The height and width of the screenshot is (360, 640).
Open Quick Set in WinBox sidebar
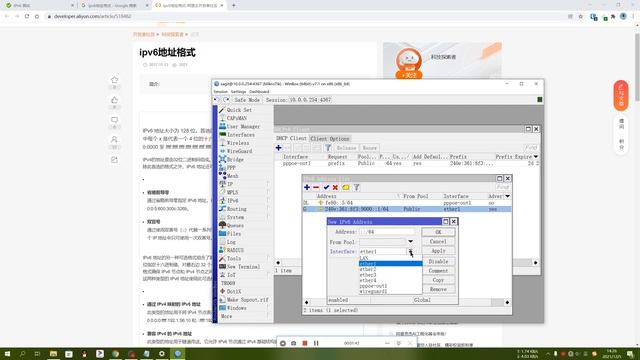pos(239,110)
